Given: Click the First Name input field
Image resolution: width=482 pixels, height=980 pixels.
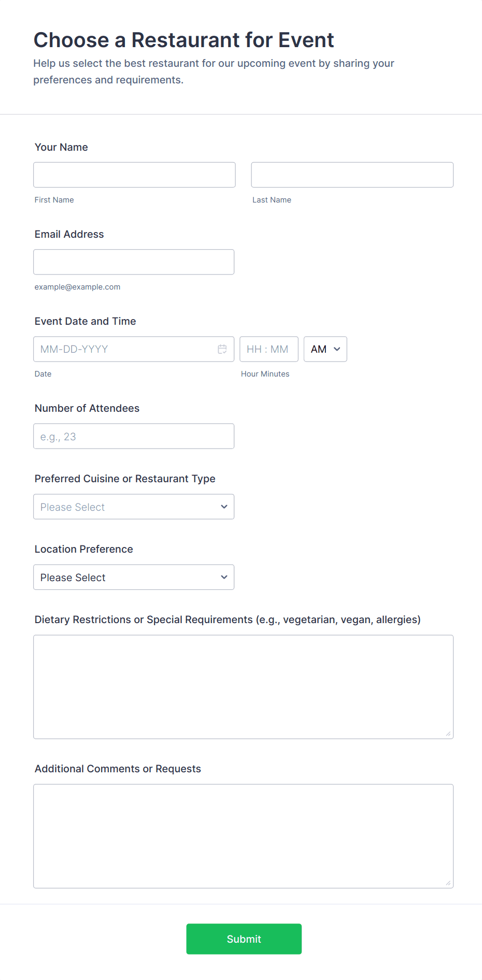Looking at the screenshot, I should point(134,175).
